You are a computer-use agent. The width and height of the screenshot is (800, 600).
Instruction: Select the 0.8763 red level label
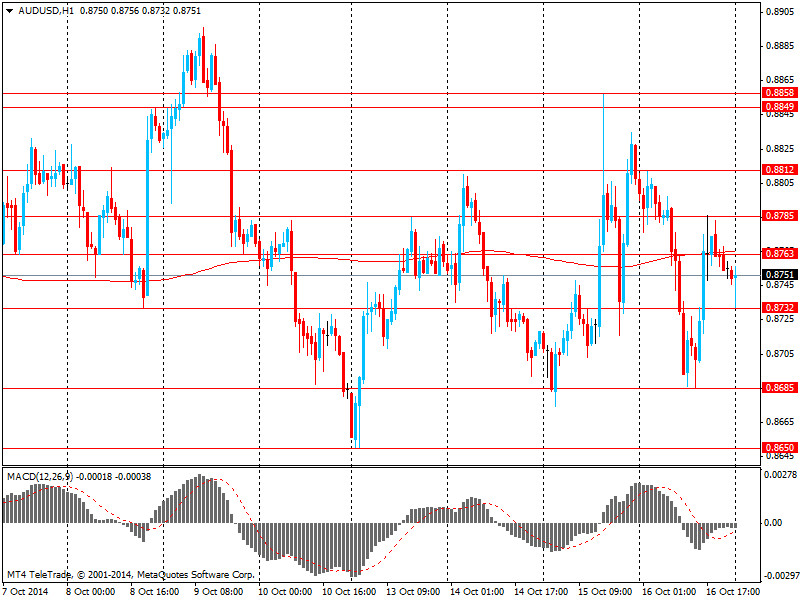779,254
